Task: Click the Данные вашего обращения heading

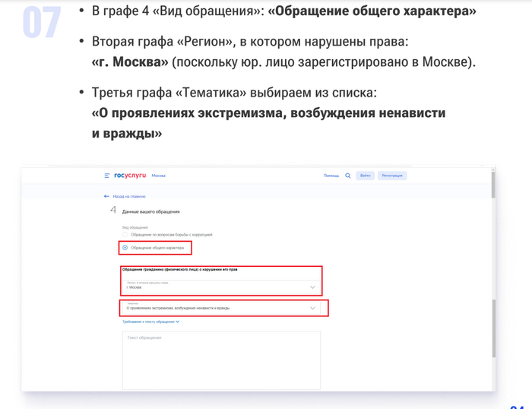Action: pyautogui.click(x=150, y=212)
